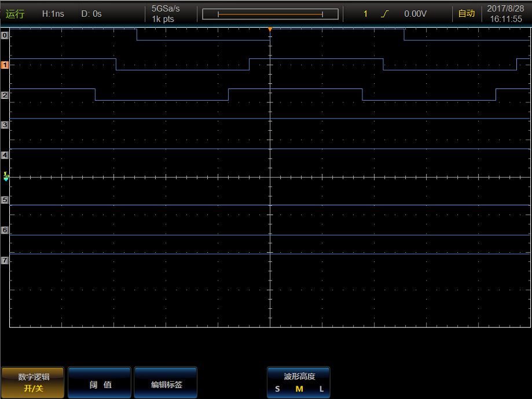The height and width of the screenshot is (399, 532).
Task: Click the time 16:11:55 display
Action: point(506,19)
